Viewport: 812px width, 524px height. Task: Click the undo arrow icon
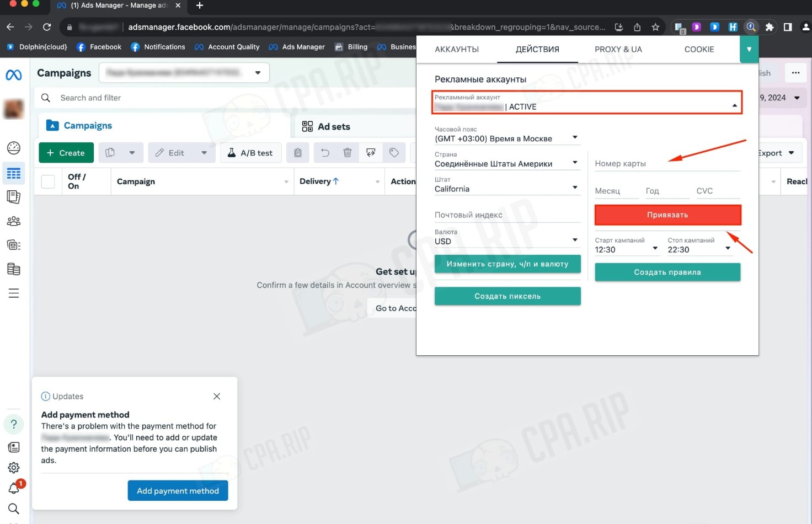[325, 153]
